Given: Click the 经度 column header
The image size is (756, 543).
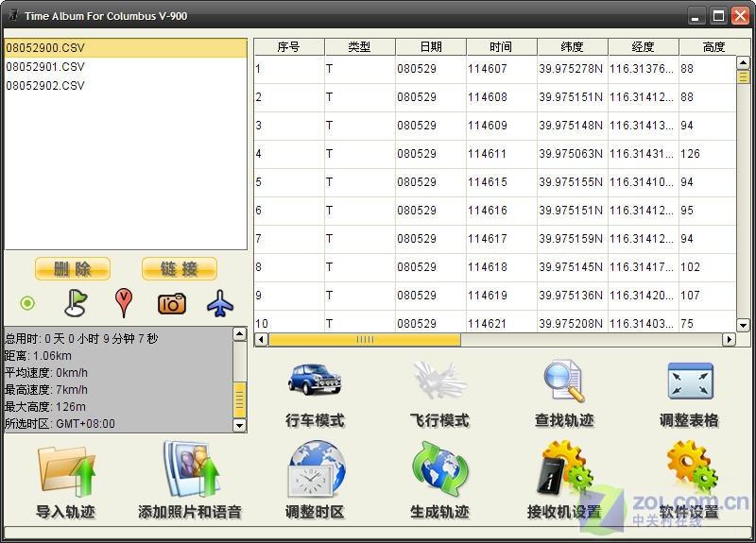Looking at the screenshot, I should tap(644, 46).
